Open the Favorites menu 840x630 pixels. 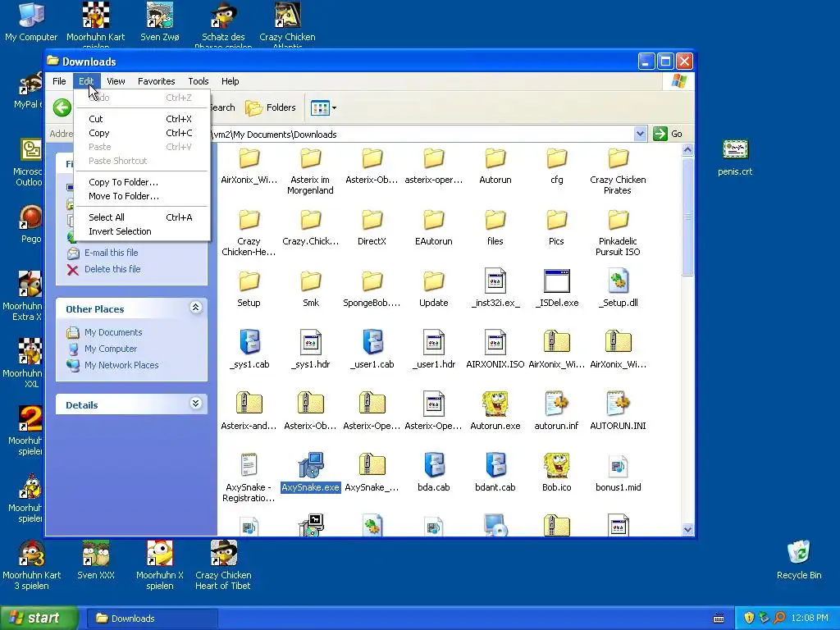157,81
